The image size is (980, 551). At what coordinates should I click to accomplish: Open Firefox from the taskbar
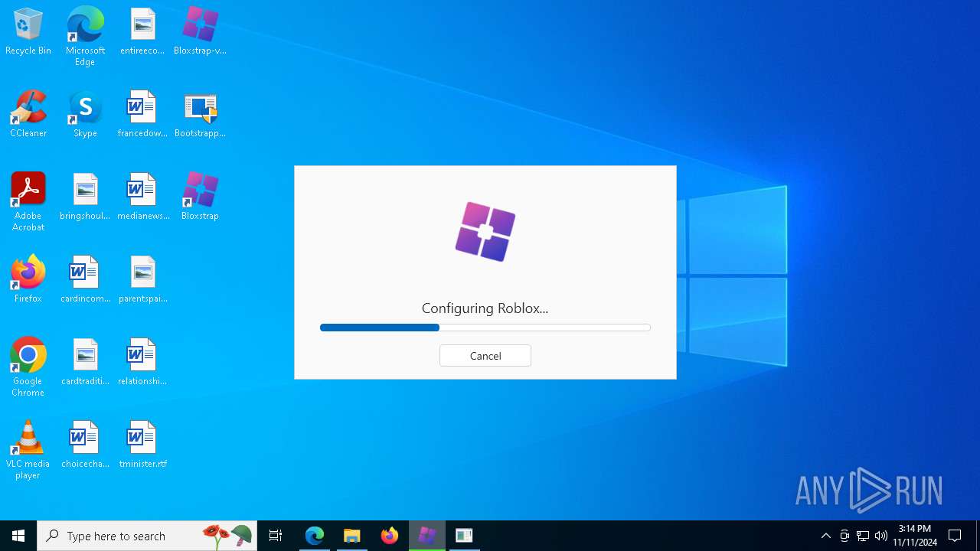[x=390, y=536]
